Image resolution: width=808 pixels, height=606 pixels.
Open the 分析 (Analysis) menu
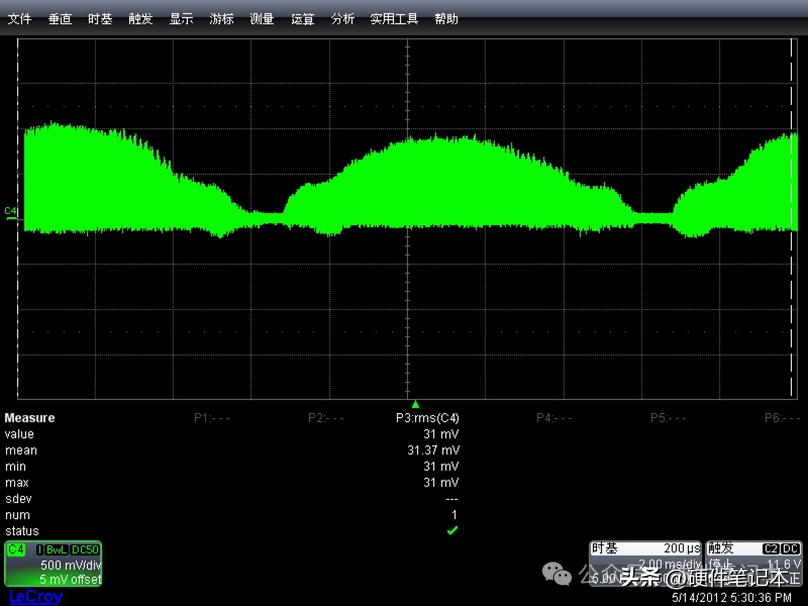coord(342,19)
